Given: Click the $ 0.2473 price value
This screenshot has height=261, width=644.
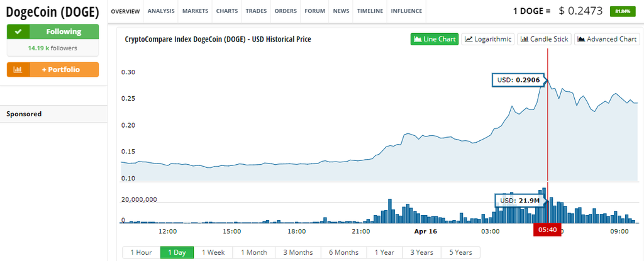Looking at the screenshot, I should [580, 11].
